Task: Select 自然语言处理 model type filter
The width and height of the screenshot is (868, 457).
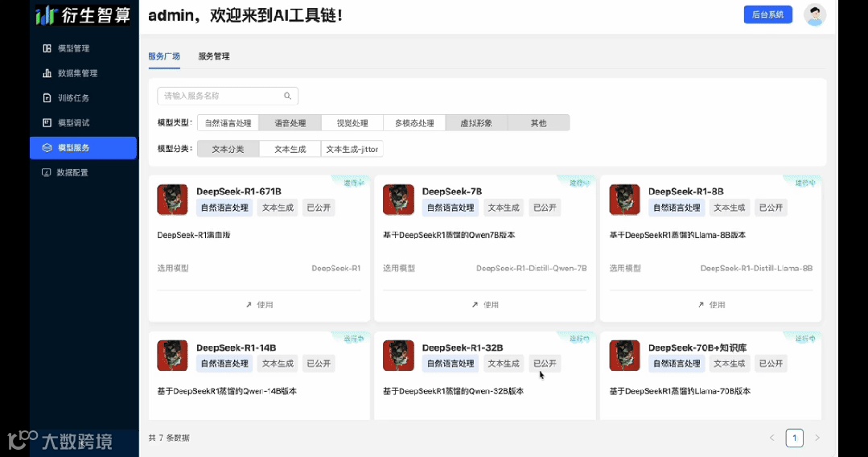Action: (228, 123)
